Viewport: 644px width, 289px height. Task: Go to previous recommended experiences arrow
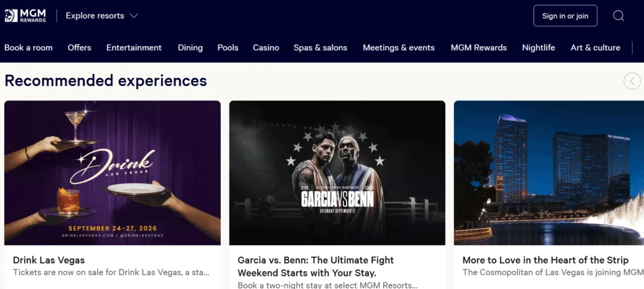pyautogui.click(x=632, y=81)
